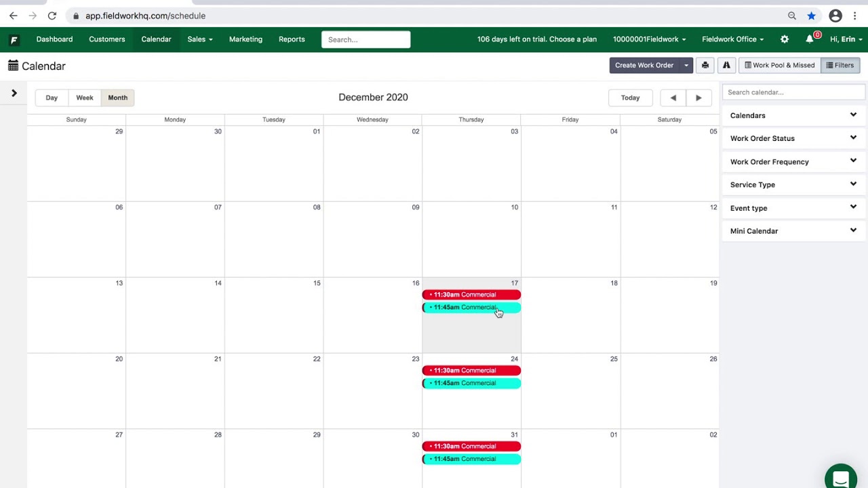Click the Saturday column header

click(669, 119)
